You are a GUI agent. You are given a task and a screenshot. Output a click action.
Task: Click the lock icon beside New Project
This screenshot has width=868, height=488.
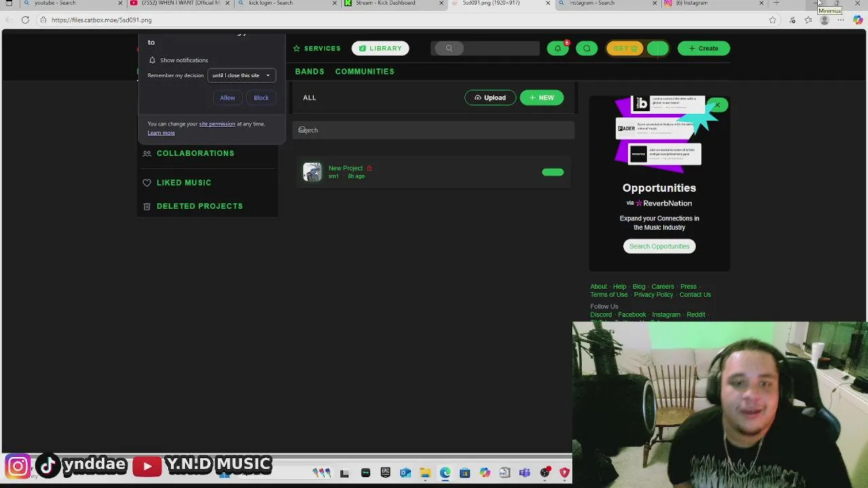point(369,168)
